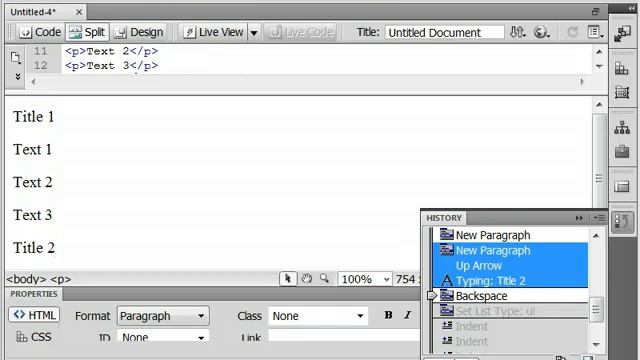This screenshot has height=360, width=640.
Task: Switch to Design view
Action: pos(139,32)
